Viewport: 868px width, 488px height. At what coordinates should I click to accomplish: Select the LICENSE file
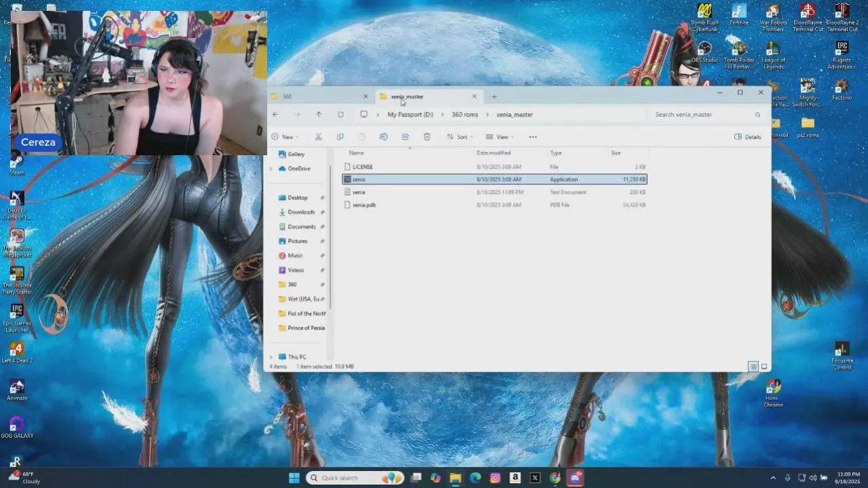pos(494,167)
